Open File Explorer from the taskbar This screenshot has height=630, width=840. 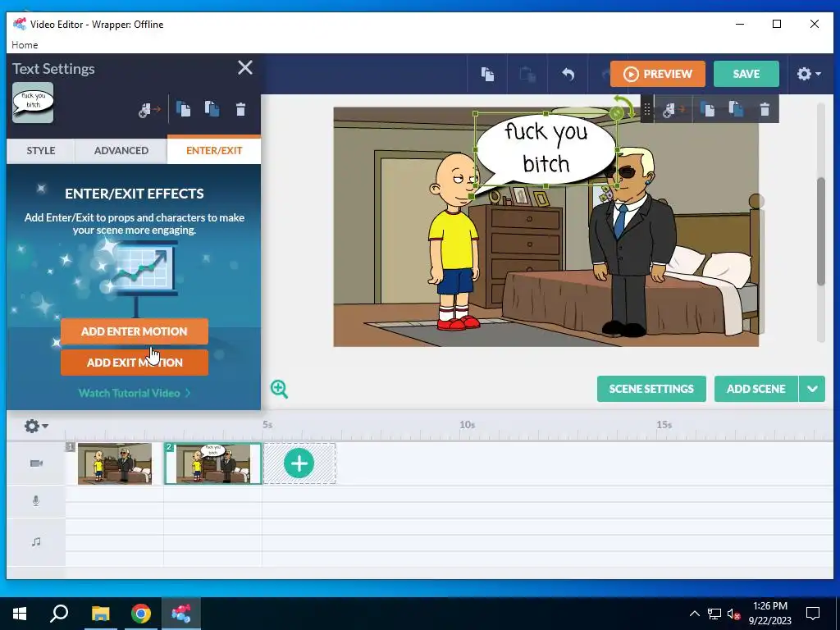pyautogui.click(x=100, y=614)
